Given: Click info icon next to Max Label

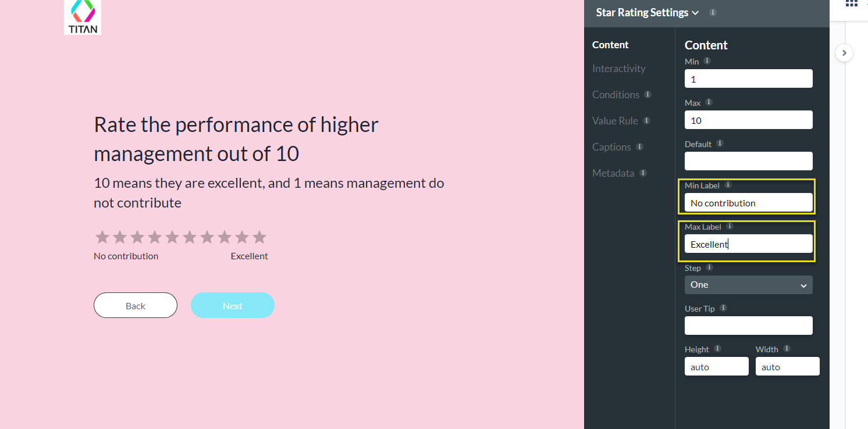Looking at the screenshot, I should [x=730, y=226].
